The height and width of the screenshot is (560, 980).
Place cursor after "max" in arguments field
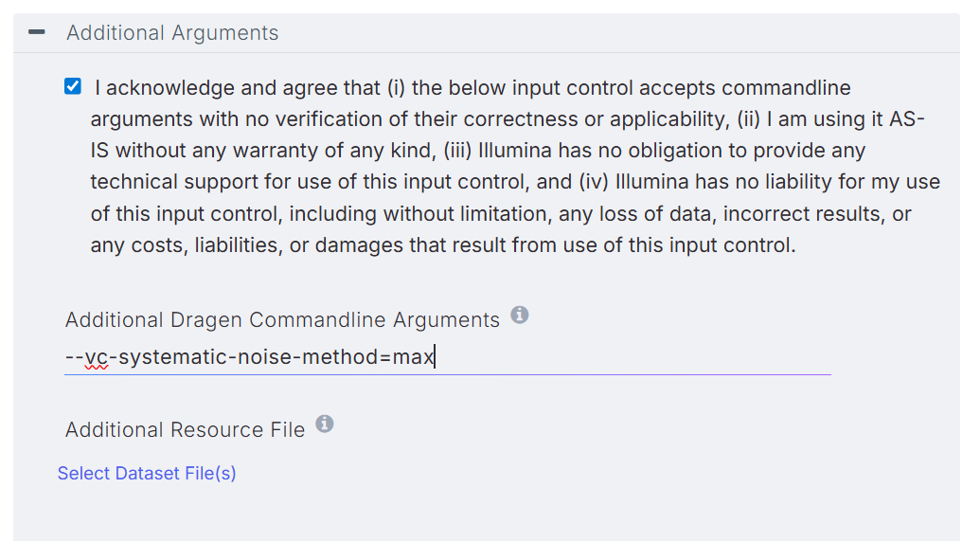click(x=435, y=358)
